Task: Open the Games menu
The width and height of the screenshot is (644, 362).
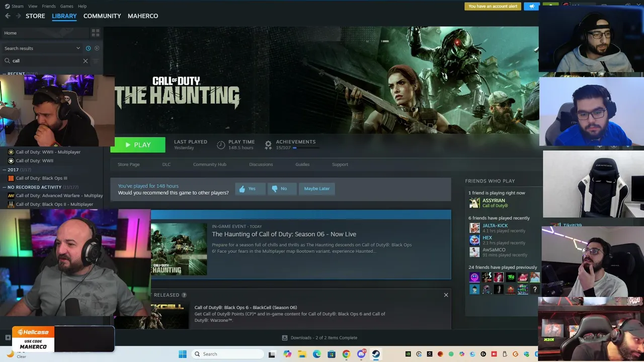Action: (x=66, y=6)
